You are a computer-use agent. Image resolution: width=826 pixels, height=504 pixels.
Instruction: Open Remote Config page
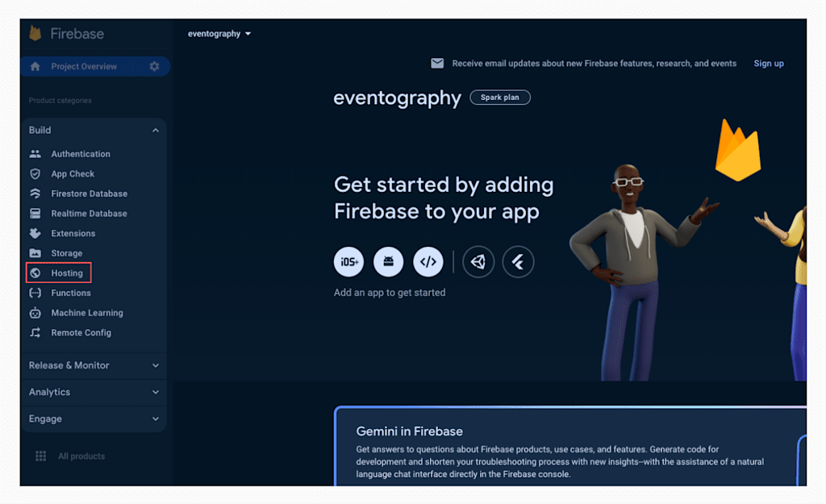81,333
